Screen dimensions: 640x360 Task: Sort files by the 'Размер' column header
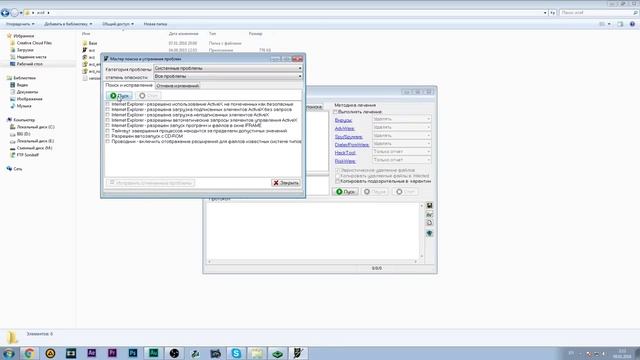tap(256, 34)
